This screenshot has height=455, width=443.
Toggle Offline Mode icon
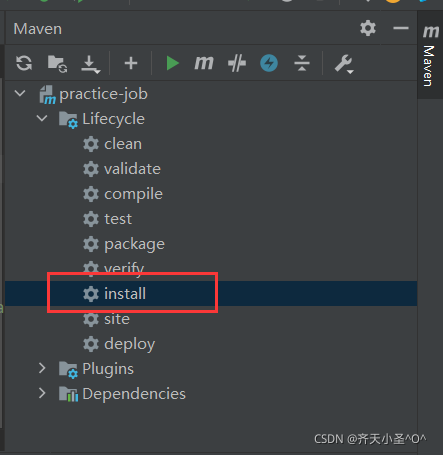click(x=237, y=63)
